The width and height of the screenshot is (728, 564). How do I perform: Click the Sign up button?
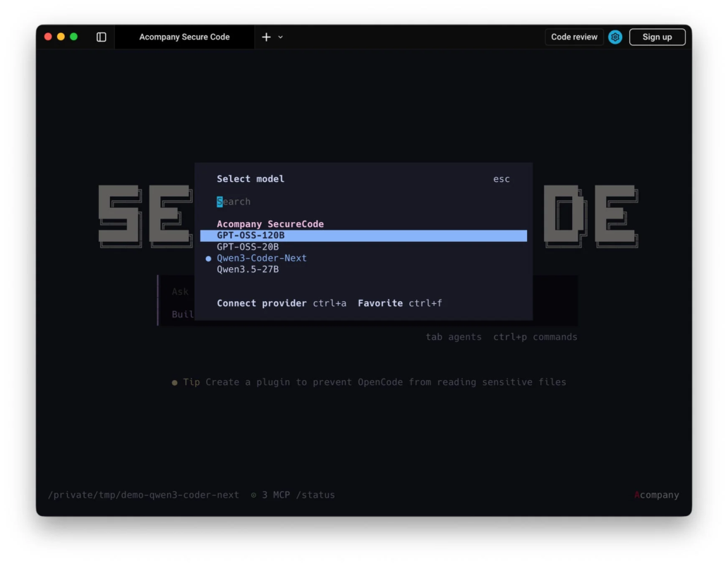(657, 37)
